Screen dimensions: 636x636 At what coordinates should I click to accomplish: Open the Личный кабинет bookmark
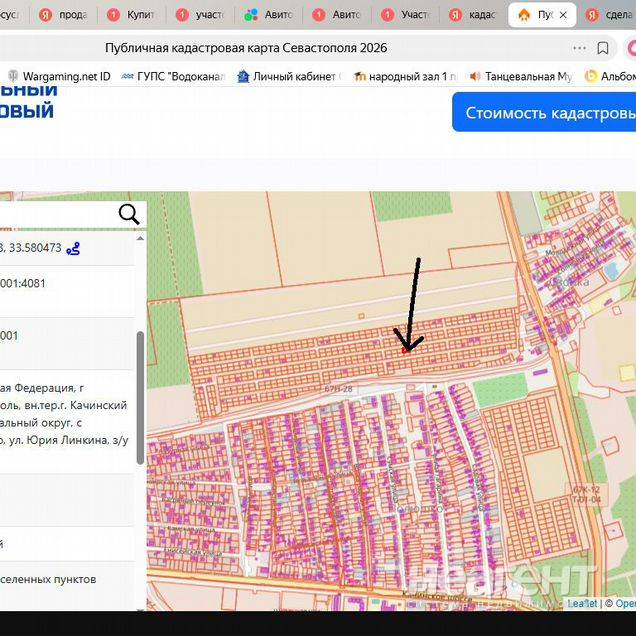coord(289,76)
